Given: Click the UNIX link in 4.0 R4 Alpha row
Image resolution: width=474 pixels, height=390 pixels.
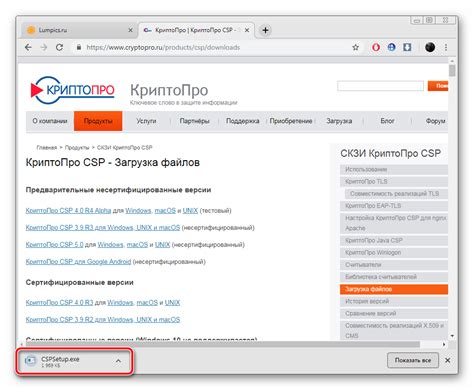Looking at the screenshot, I should pyautogui.click(x=190, y=211).
